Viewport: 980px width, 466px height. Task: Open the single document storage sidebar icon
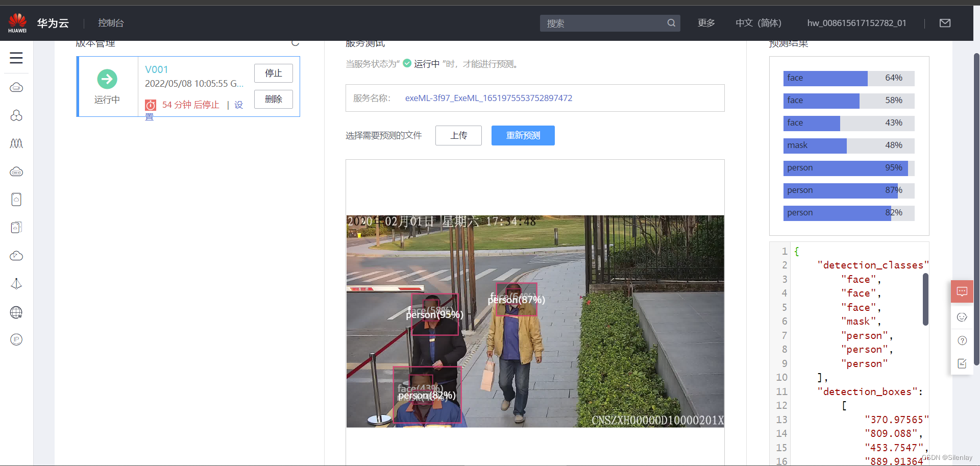(x=16, y=200)
